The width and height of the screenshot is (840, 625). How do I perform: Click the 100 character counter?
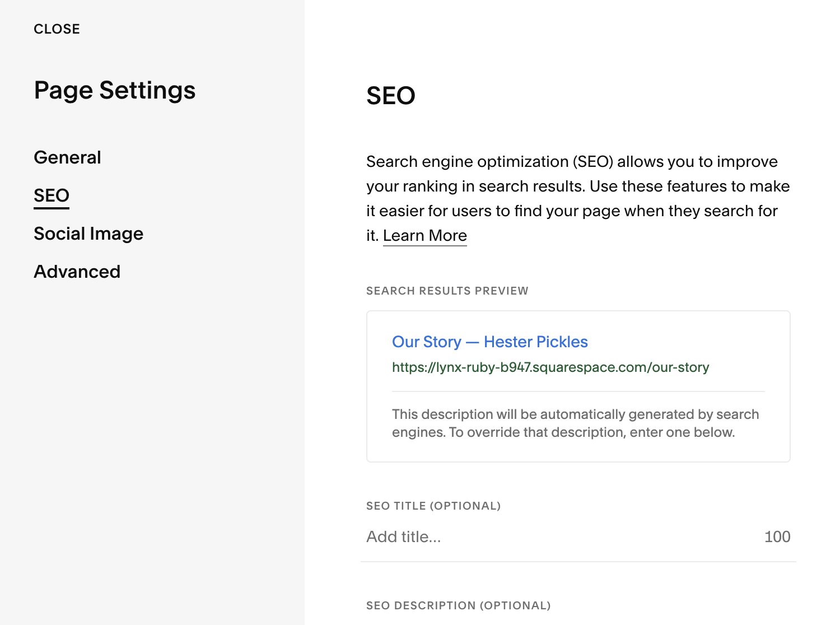click(x=777, y=537)
